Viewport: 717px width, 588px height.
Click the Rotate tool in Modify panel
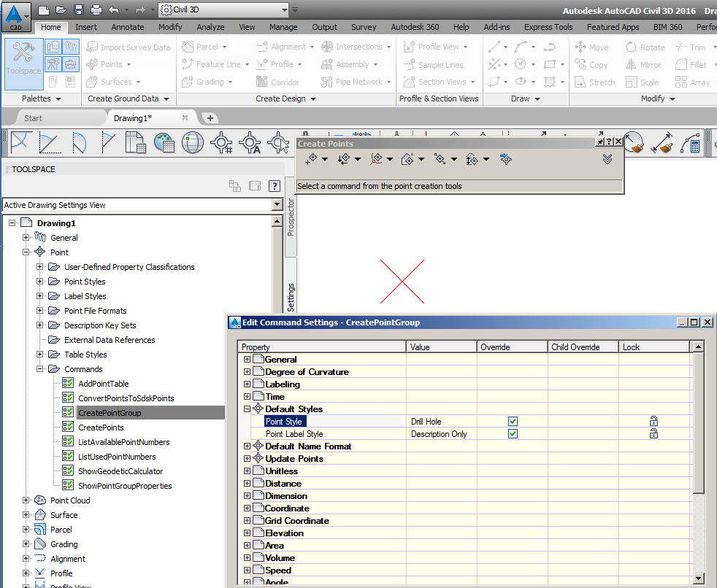click(645, 47)
